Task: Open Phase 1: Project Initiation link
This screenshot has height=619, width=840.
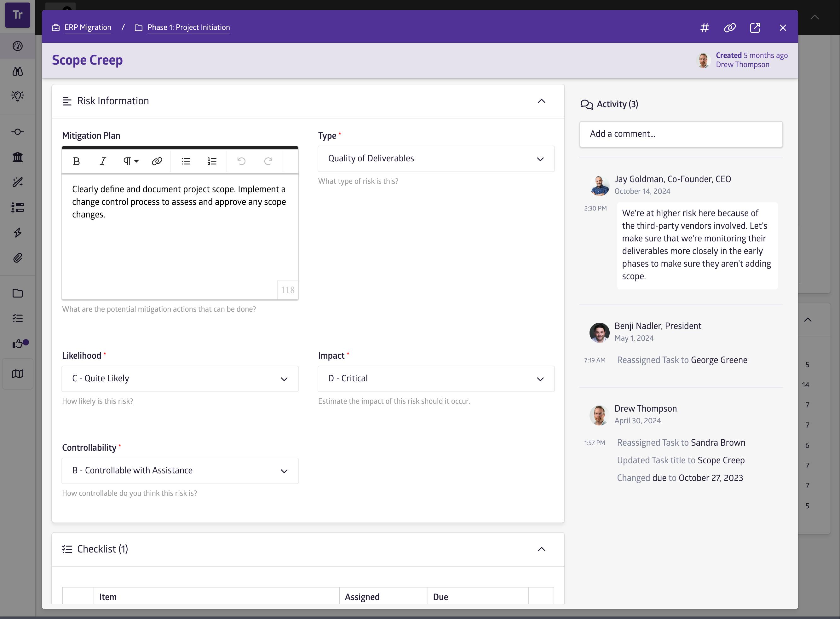Action: [188, 28]
